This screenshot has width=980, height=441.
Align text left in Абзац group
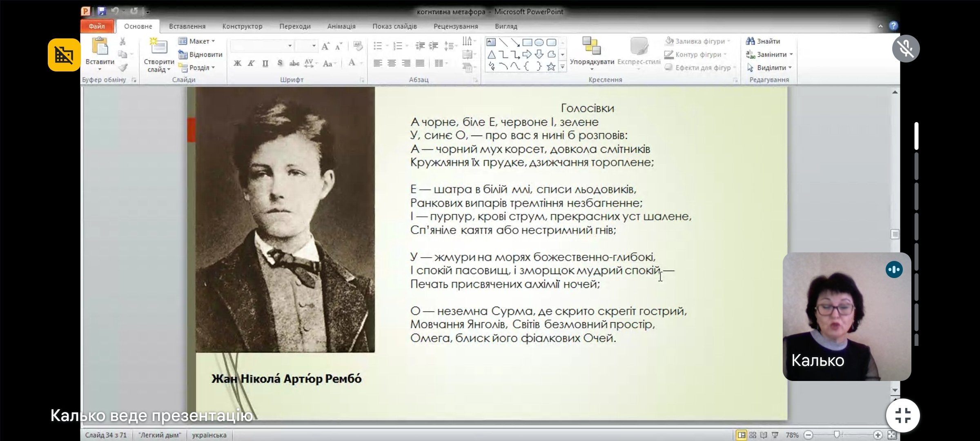point(378,63)
